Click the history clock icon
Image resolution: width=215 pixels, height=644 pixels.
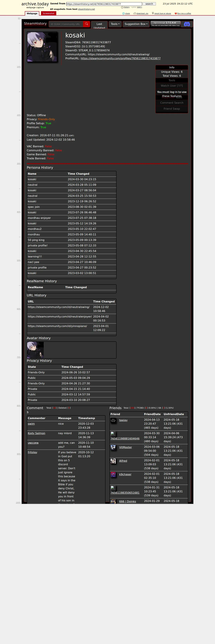(x=122, y=7)
